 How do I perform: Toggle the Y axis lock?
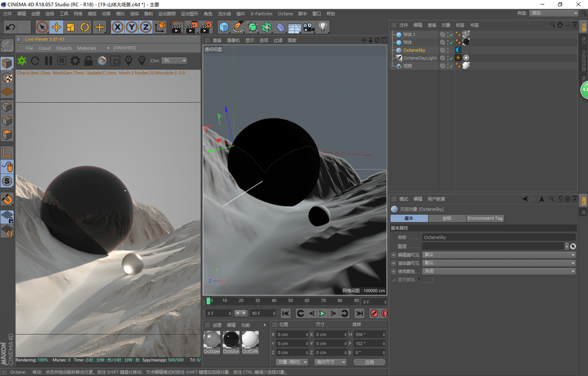click(132, 27)
